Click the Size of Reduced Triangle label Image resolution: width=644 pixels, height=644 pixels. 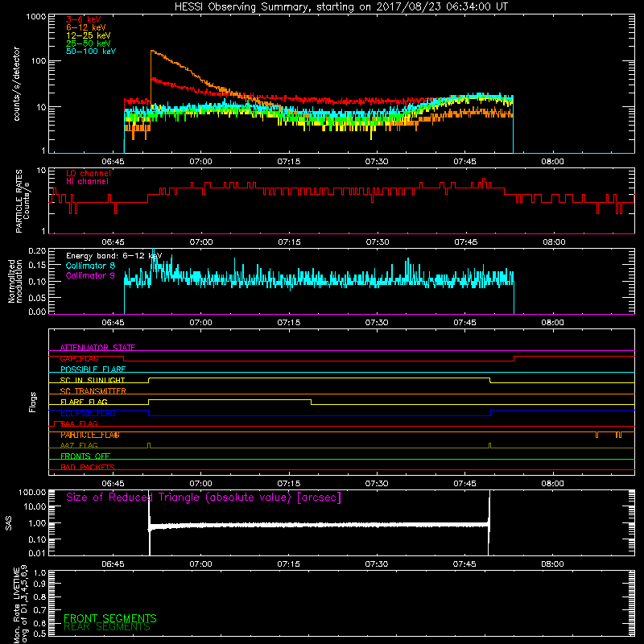[204, 497]
